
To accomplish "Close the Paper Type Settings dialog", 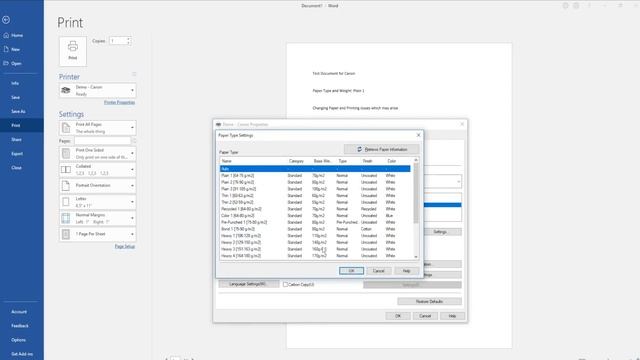I will tap(418, 135).
